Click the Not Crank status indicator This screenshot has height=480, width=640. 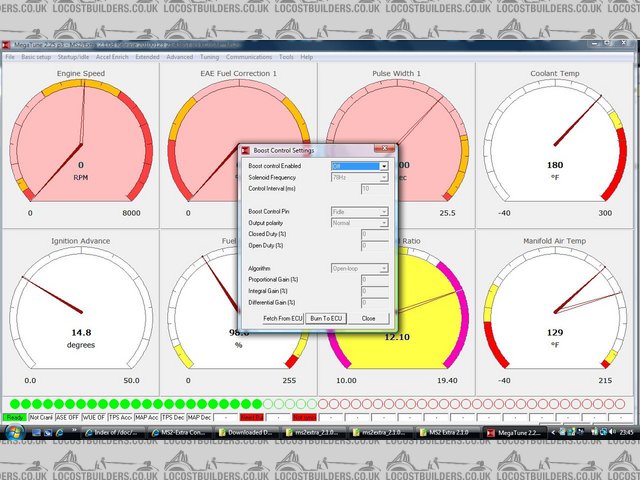click(x=41, y=416)
